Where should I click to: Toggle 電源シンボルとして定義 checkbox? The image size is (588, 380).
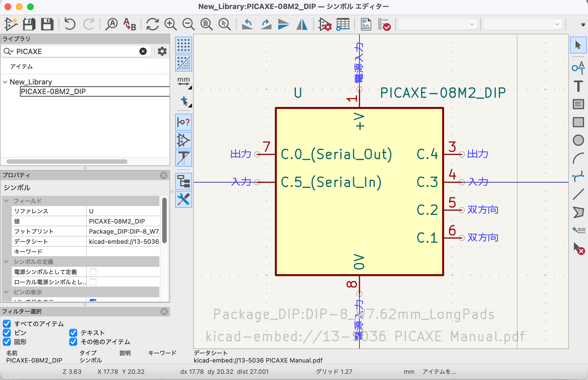click(x=93, y=272)
